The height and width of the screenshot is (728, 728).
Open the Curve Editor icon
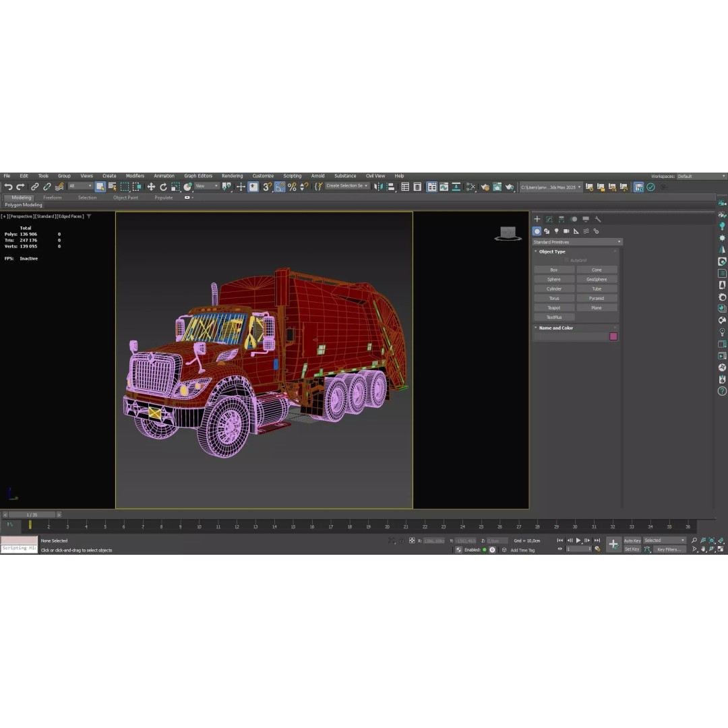(444, 187)
